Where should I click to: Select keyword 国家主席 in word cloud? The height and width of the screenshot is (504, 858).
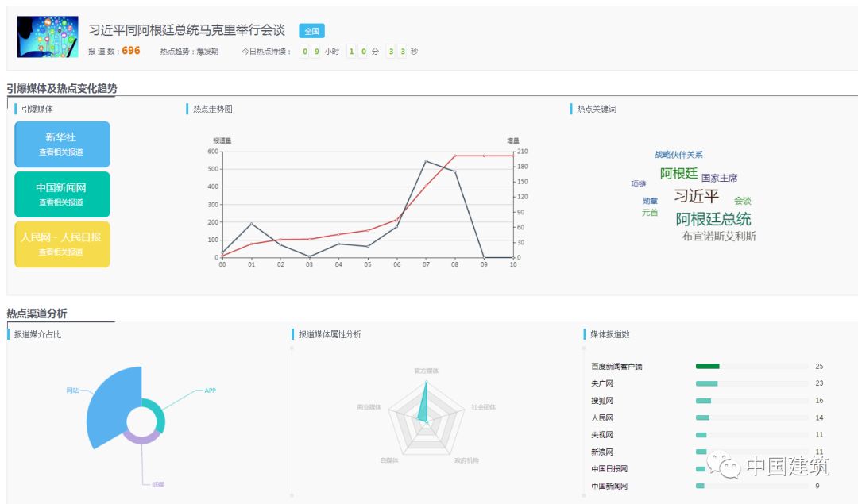pyautogui.click(x=719, y=178)
